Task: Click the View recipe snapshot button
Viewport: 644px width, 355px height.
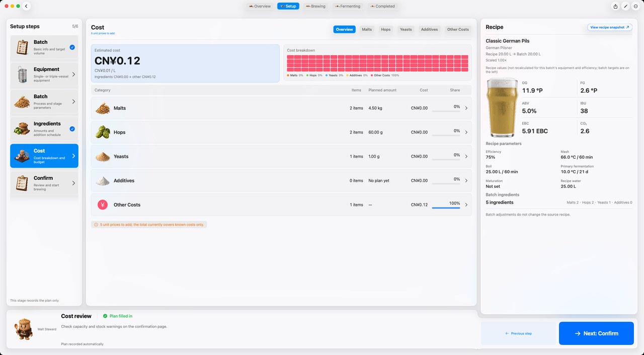Action: pyautogui.click(x=610, y=27)
